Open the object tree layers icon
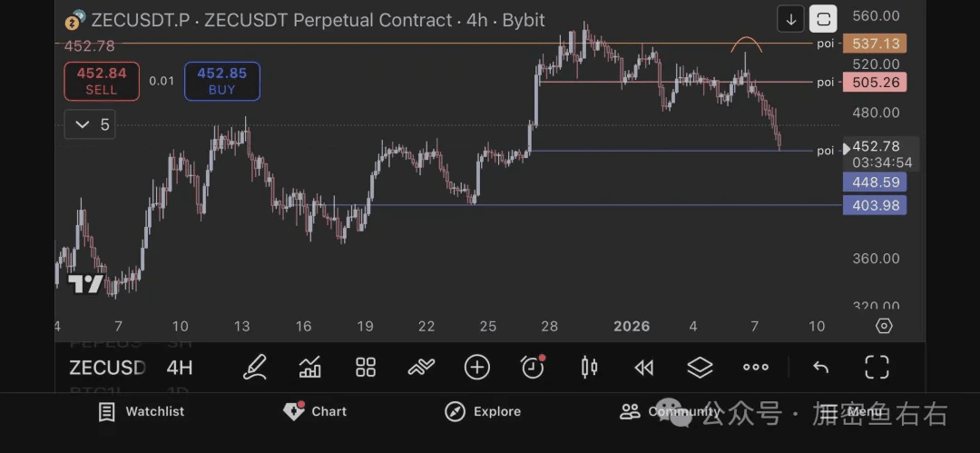Image resolution: width=980 pixels, height=453 pixels. coord(700,368)
